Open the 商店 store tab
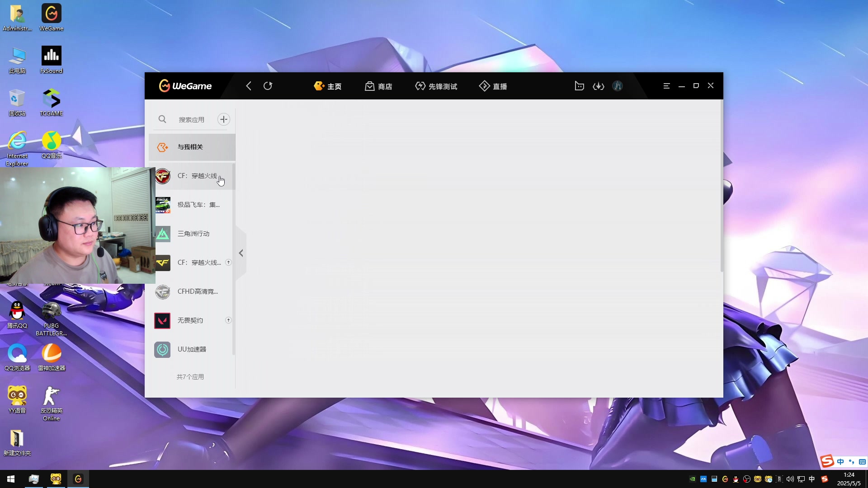868x488 pixels. pos(378,86)
